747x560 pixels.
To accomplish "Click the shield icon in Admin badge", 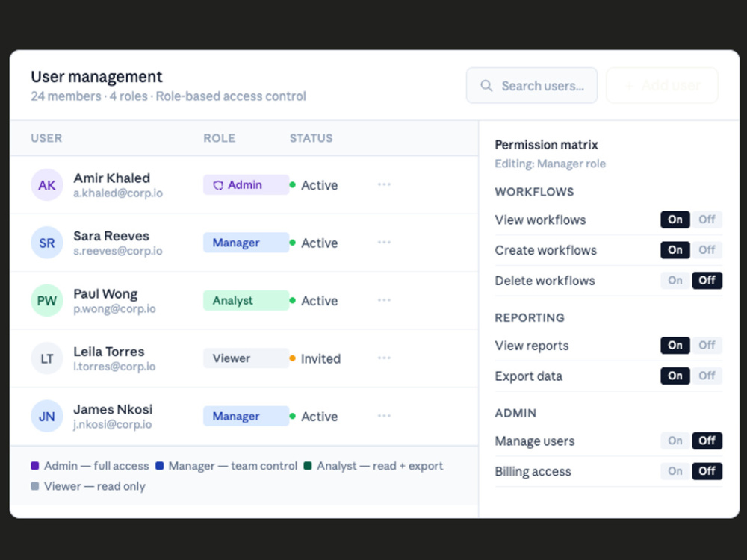I will [217, 185].
